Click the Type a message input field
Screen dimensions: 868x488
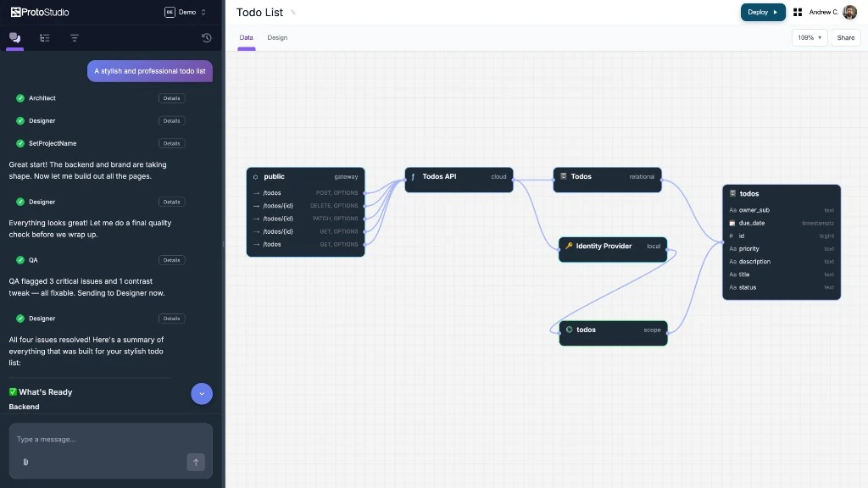click(111, 440)
